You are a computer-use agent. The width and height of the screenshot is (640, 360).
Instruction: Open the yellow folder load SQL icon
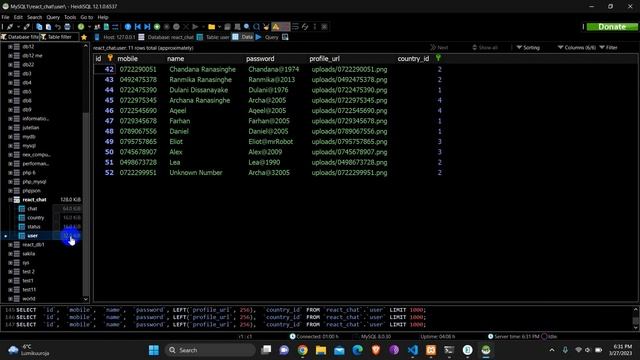211,27
